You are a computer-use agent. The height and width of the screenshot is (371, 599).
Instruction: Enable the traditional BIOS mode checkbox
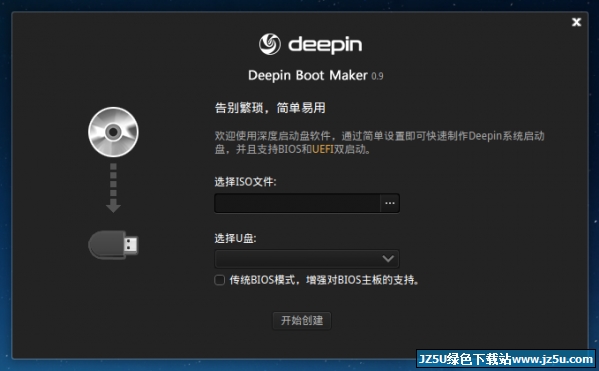coord(220,280)
